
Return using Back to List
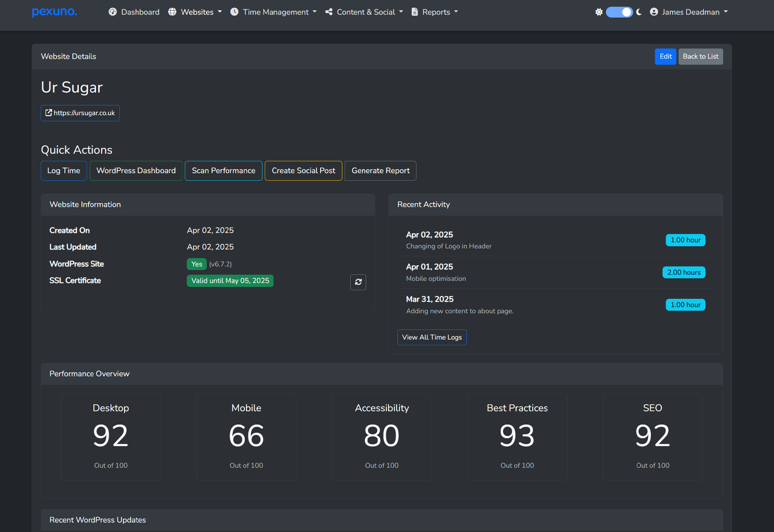[701, 57]
